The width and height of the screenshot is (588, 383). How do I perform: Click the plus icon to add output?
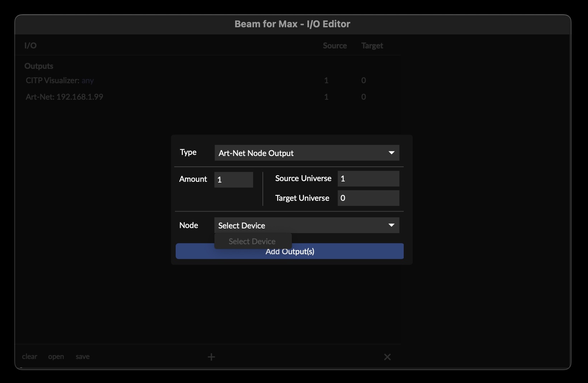tap(211, 357)
